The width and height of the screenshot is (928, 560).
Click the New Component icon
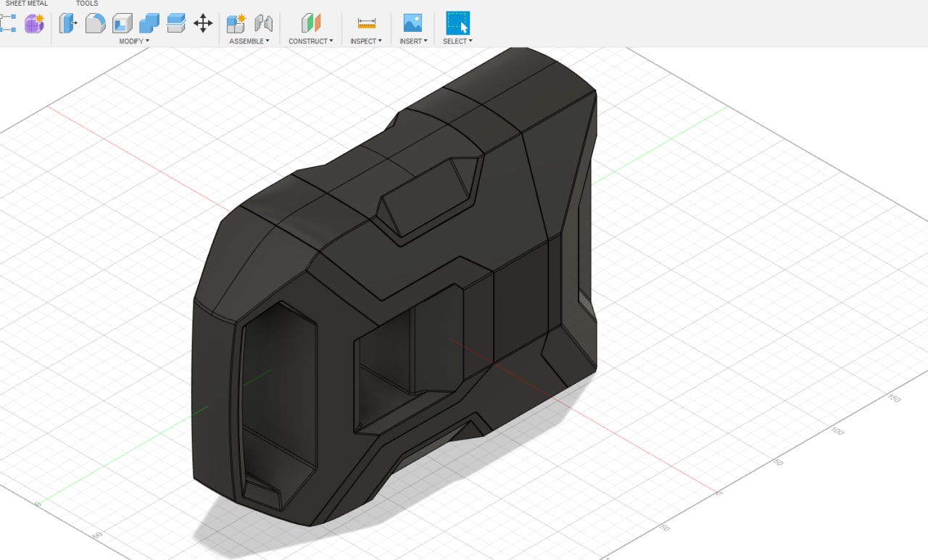[x=236, y=23]
